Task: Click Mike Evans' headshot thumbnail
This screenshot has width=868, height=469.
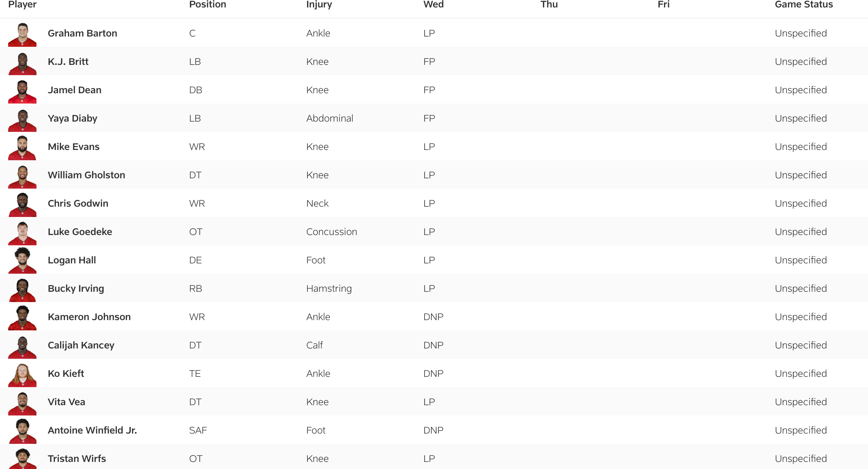Action: pos(22,148)
